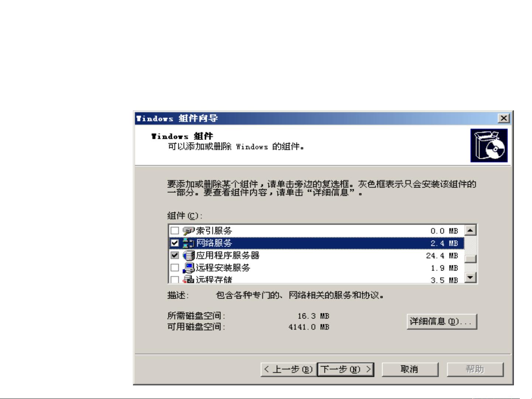Image resolution: width=532 pixels, height=399 pixels.
Task: Click the 16.3 MB required space value
Action: [x=313, y=316]
